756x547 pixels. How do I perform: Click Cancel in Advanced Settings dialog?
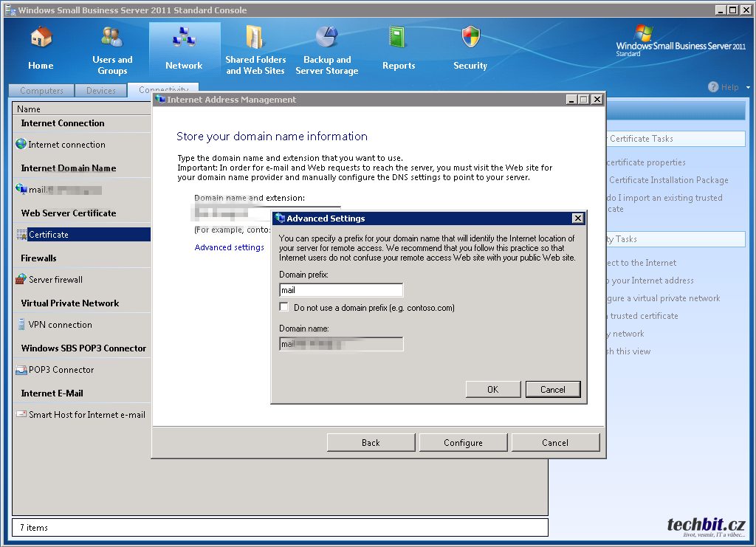[552, 390]
